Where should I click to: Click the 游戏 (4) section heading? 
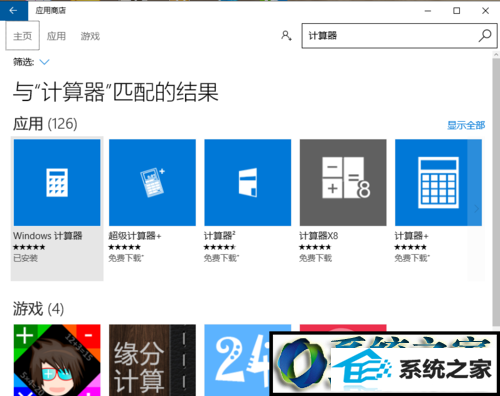38,309
